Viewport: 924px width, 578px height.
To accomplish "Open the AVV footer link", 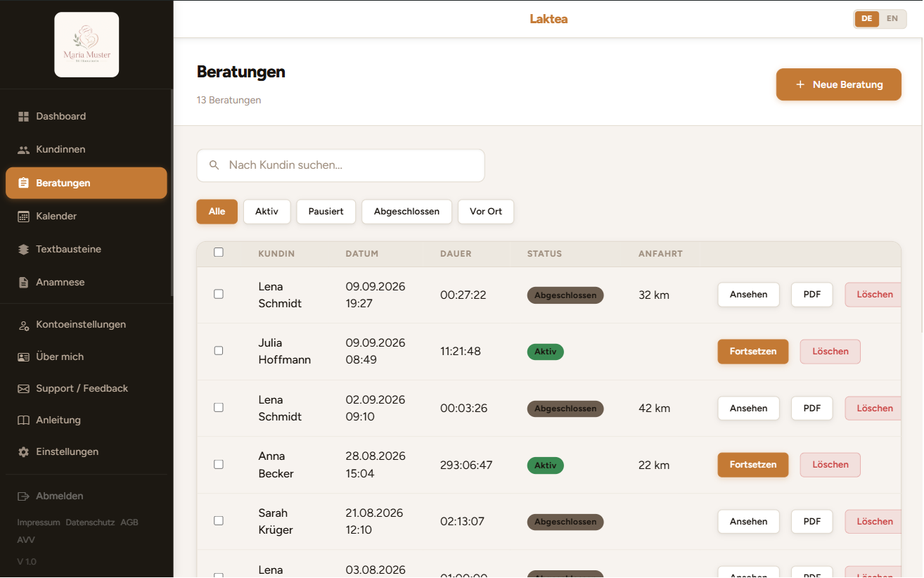I will (x=26, y=541).
